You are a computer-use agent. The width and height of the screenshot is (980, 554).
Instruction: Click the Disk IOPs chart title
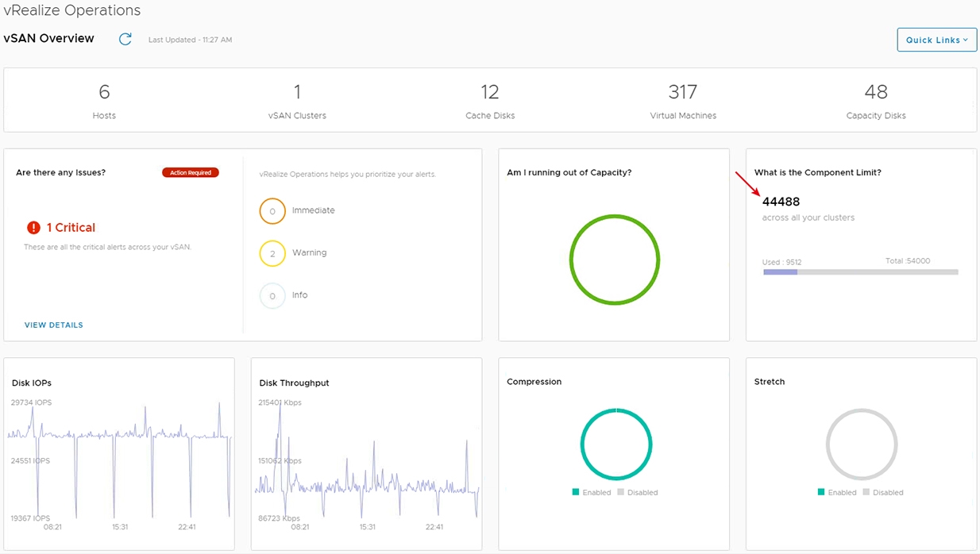coord(32,383)
